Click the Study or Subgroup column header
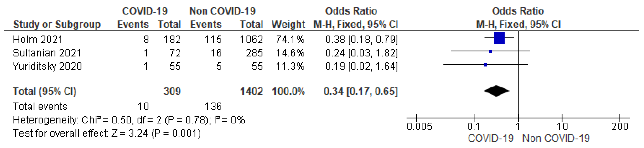Image resolution: width=644 pixels, height=148 pixels. [57, 24]
